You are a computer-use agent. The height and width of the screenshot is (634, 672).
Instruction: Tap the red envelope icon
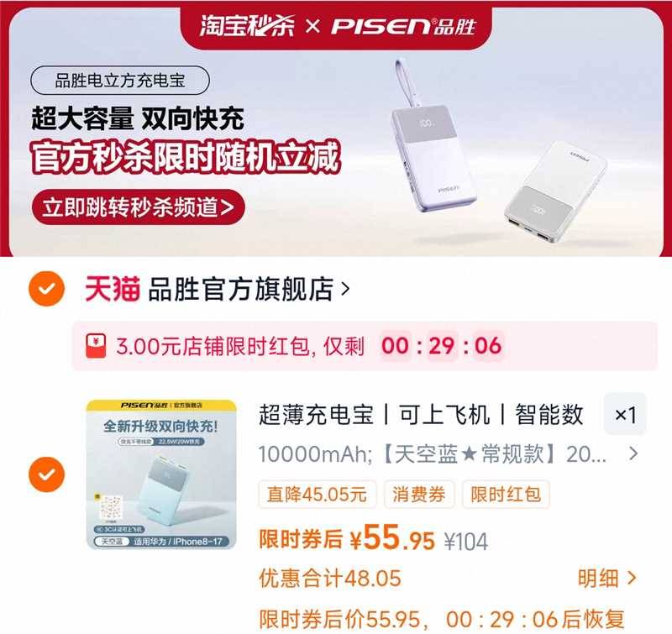pyautogui.click(x=96, y=346)
